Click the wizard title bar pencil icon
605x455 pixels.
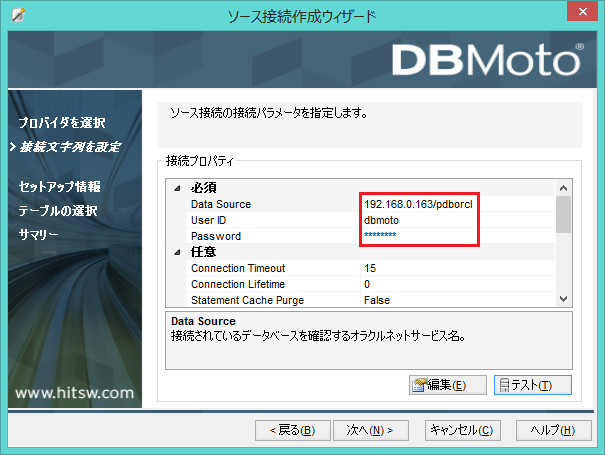(18, 15)
